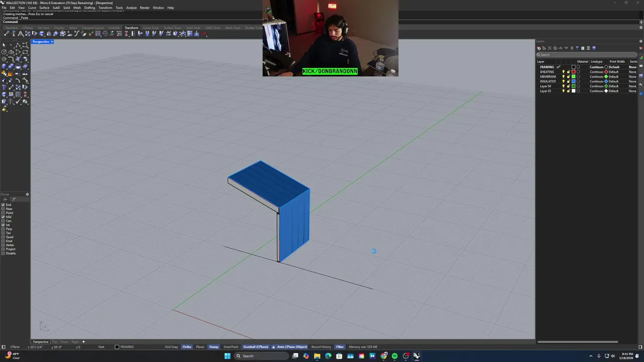Toggle the End osnap checkbox
Screen dimensions: 644x362
(x=3, y=205)
